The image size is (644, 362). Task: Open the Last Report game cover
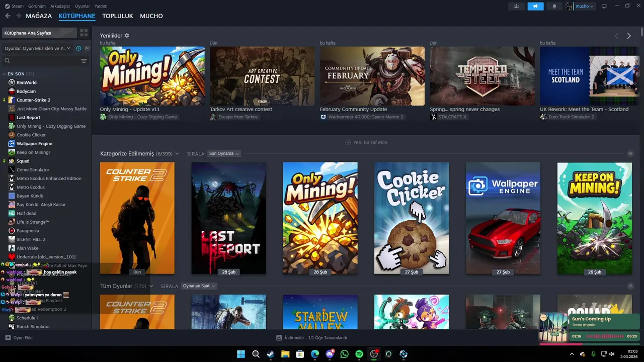228,218
